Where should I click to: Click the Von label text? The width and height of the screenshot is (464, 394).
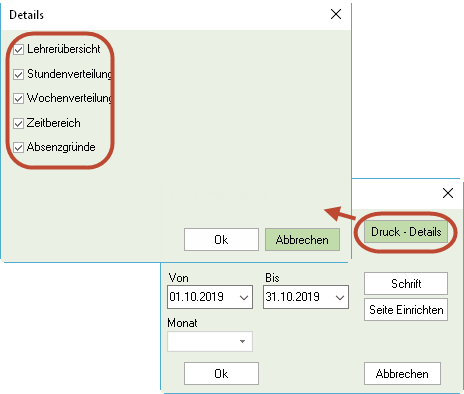coord(179,278)
